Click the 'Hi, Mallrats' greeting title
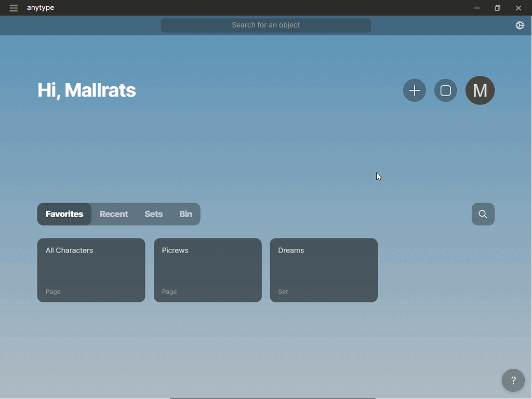The height and width of the screenshot is (399, 532). pyautogui.click(x=86, y=90)
